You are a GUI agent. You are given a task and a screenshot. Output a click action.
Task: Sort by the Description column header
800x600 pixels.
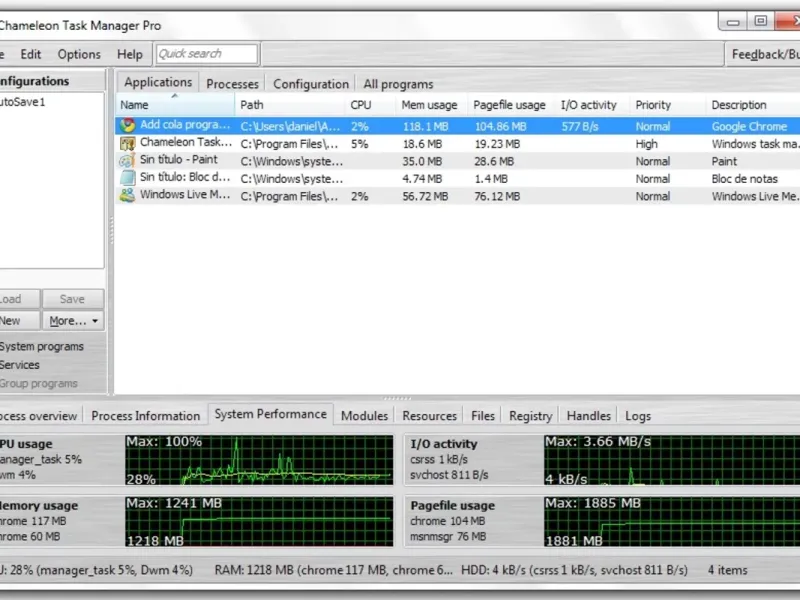coord(753,105)
